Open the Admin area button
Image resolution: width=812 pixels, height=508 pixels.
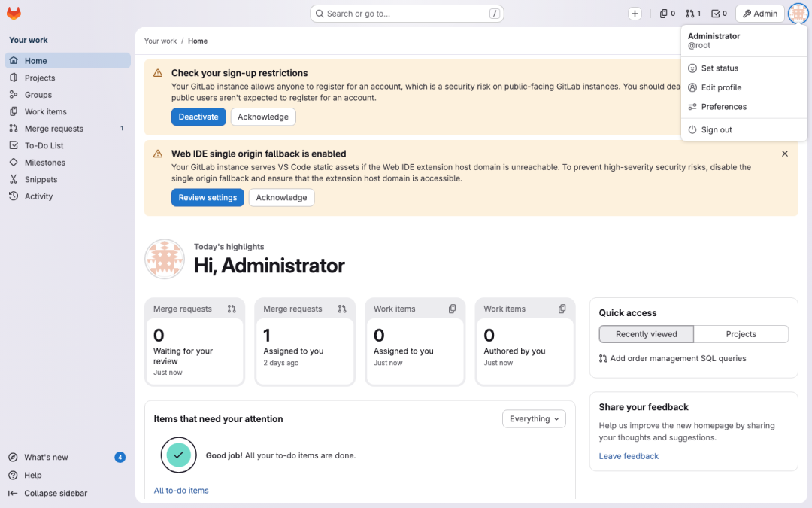click(x=759, y=14)
